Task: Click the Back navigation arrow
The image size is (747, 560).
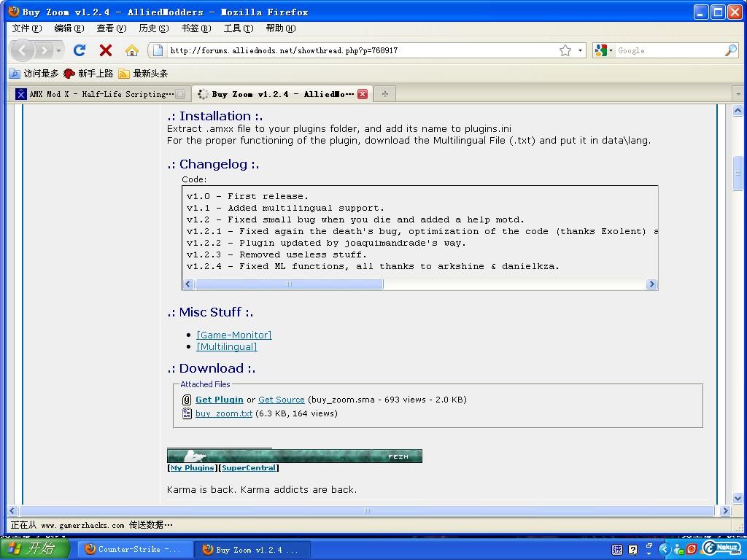Action: click(x=23, y=50)
